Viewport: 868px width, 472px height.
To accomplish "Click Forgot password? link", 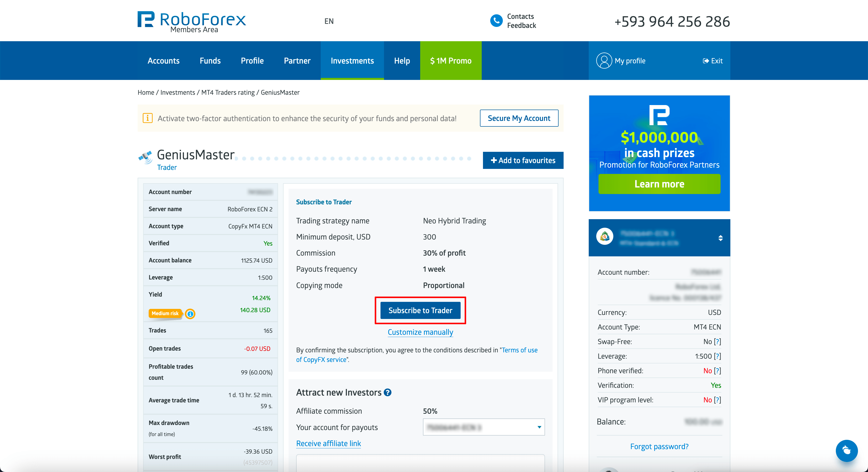I will coord(659,446).
